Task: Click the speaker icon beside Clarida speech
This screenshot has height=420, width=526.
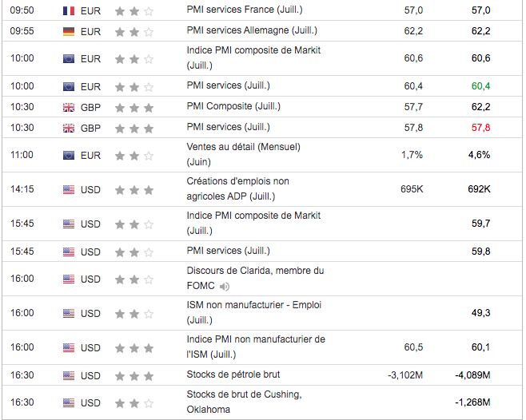Action: (225, 286)
